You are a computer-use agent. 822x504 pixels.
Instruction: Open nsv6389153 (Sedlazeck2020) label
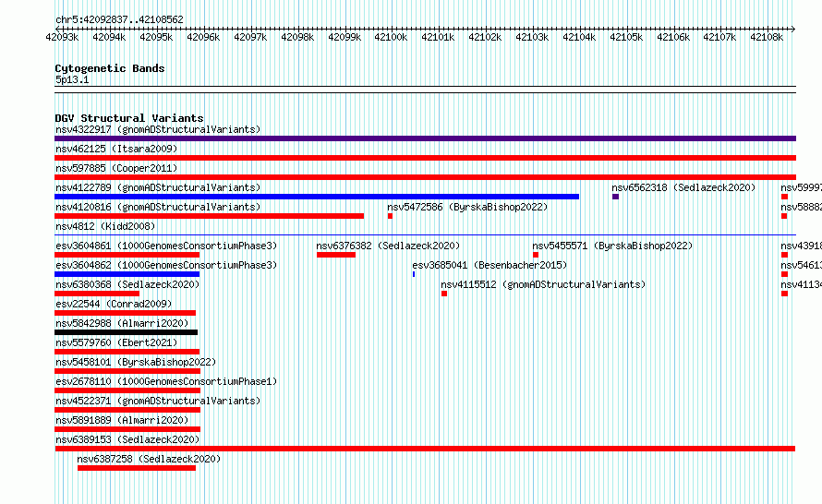click(127, 439)
